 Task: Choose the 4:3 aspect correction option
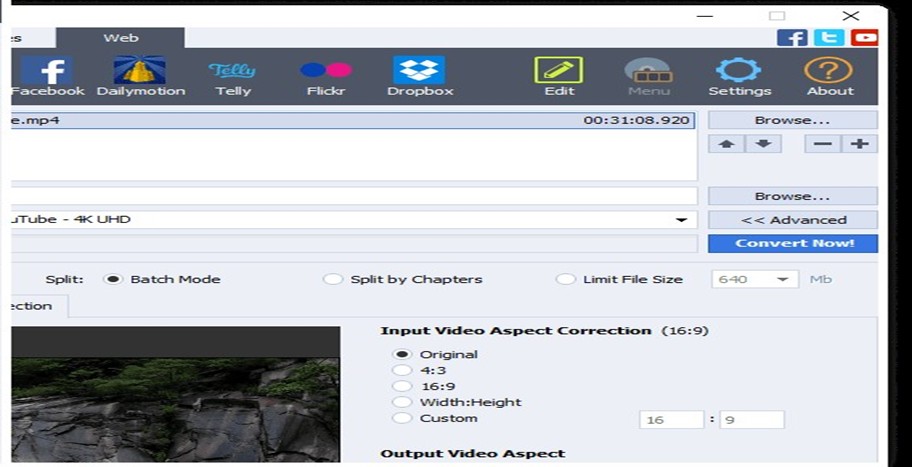[402, 370]
